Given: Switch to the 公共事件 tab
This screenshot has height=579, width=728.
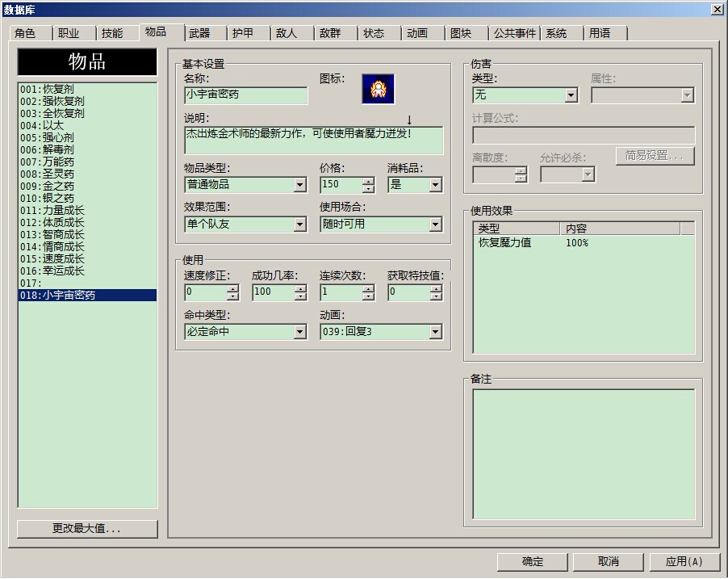Looking at the screenshot, I should [514, 33].
